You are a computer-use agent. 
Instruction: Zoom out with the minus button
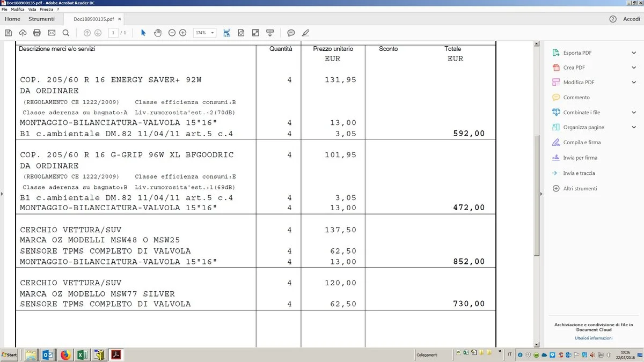(x=172, y=33)
